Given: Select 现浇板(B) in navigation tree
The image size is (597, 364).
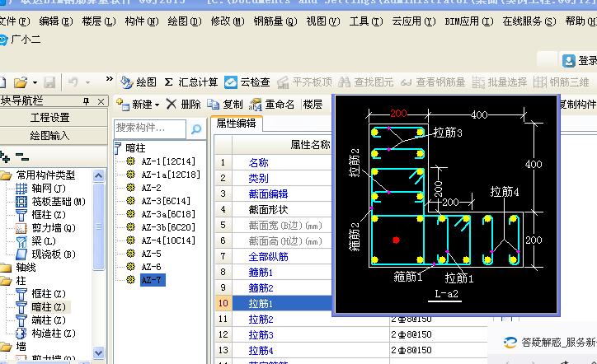Looking at the screenshot, I should 54,254.
